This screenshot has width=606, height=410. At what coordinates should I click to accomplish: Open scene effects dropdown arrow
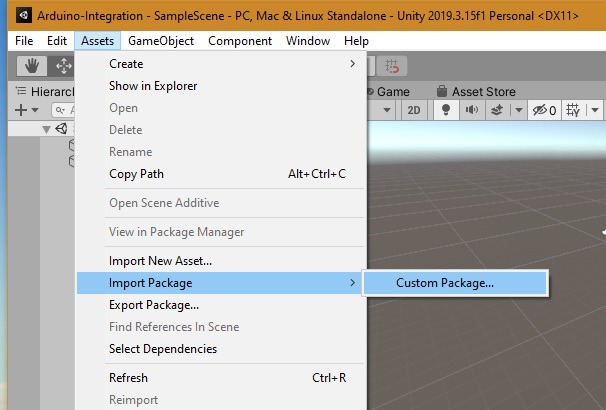(x=519, y=111)
